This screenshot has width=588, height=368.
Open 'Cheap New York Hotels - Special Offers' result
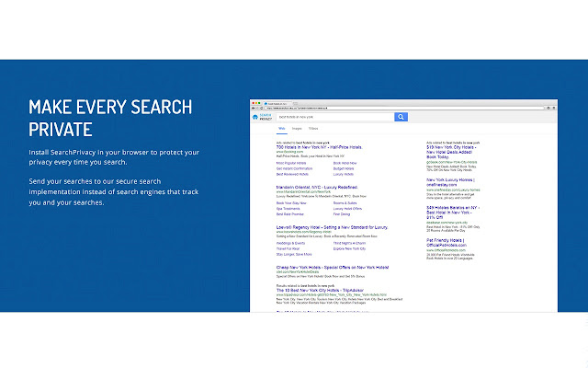pos(333,268)
